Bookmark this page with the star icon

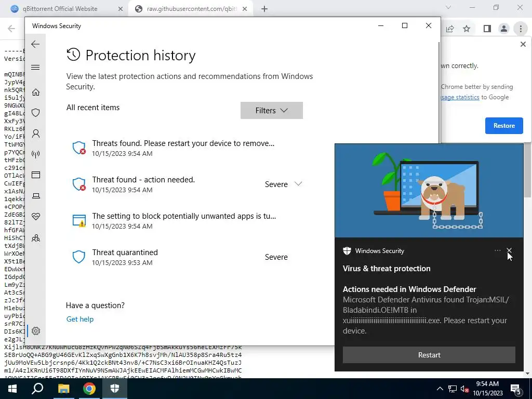point(467,29)
